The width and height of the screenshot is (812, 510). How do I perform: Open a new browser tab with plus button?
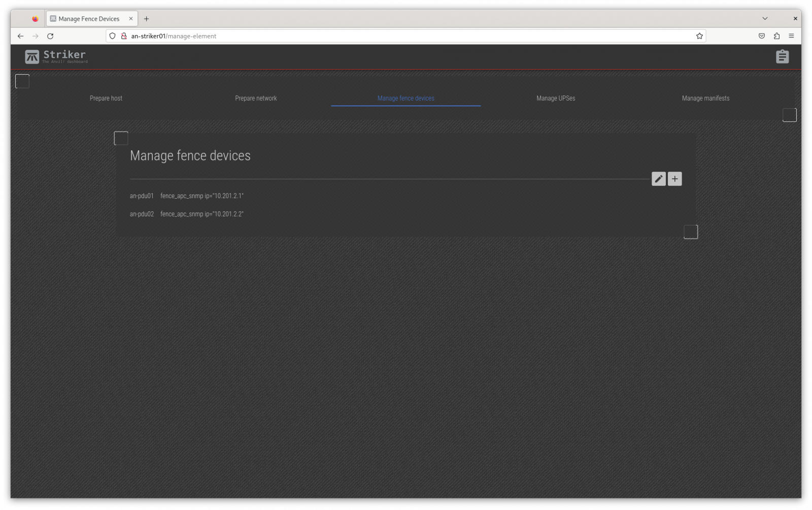tap(146, 19)
